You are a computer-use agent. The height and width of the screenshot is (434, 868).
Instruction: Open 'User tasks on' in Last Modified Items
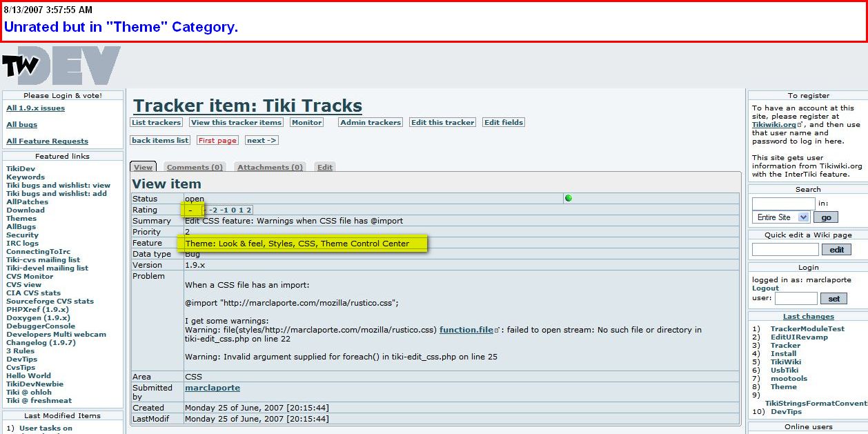[46, 428]
